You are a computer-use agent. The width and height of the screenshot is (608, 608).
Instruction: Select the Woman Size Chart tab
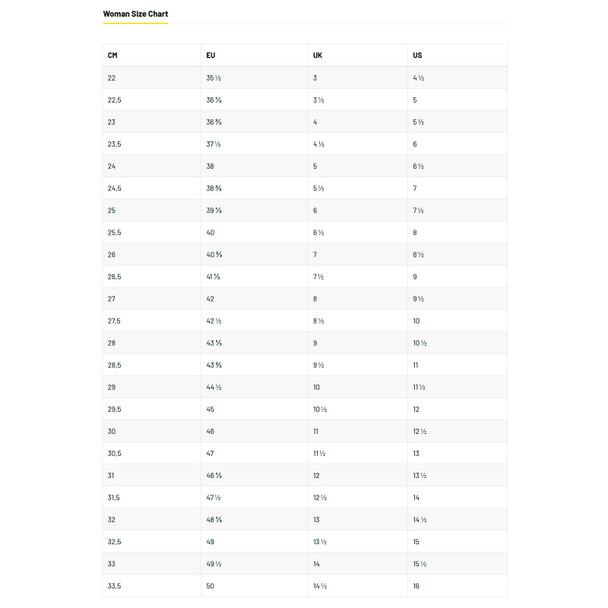pos(135,14)
